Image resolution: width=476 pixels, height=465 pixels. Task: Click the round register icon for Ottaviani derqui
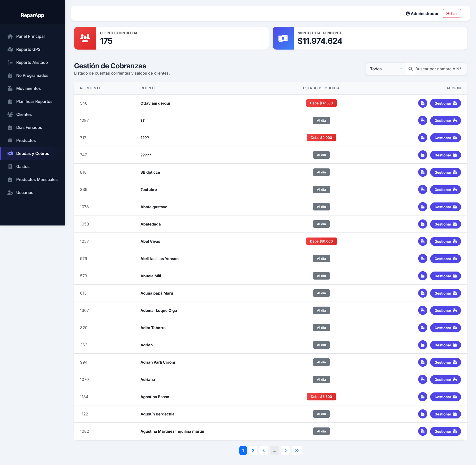pyautogui.click(x=422, y=103)
